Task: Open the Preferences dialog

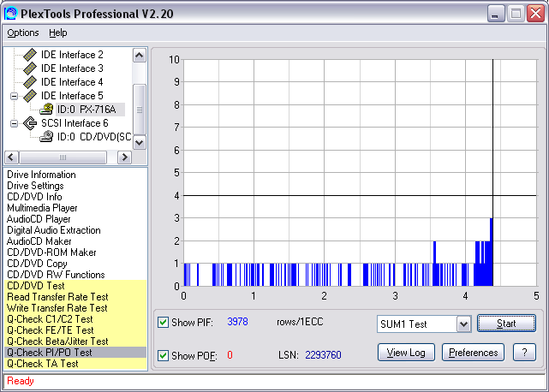Action: [x=473, y=353]
